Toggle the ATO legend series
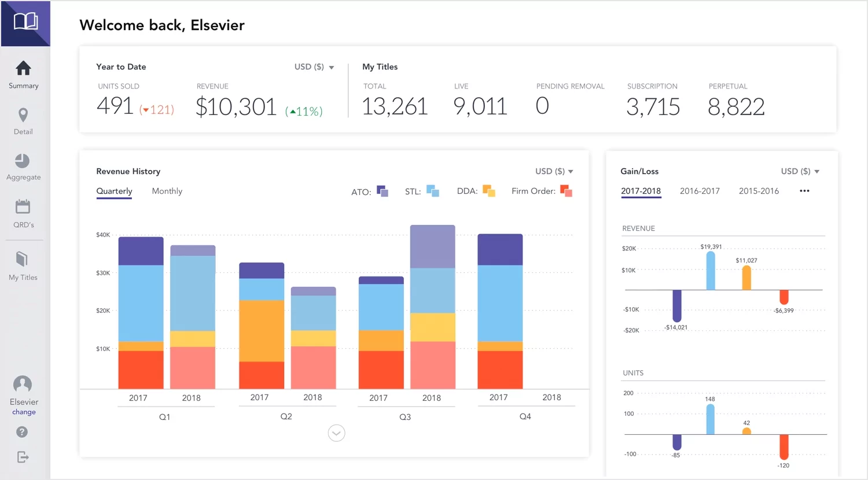 pos(382,191)
